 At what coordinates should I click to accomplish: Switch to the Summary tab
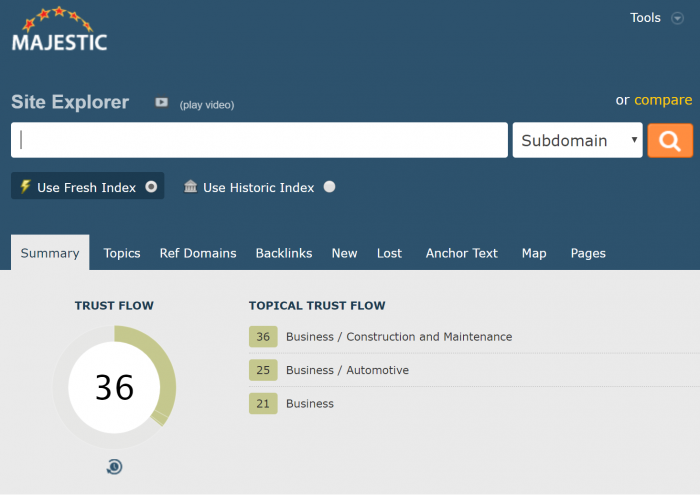(x=50, y=253)
